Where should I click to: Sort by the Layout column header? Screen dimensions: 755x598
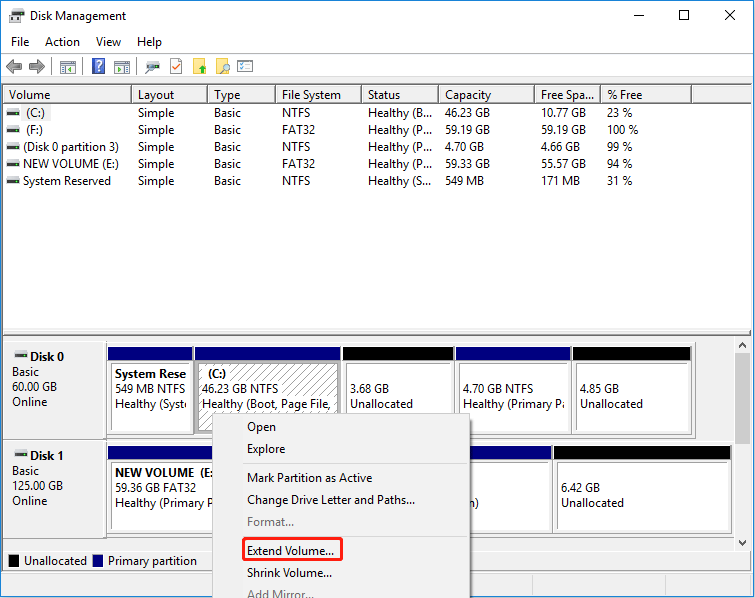(169, 95)
